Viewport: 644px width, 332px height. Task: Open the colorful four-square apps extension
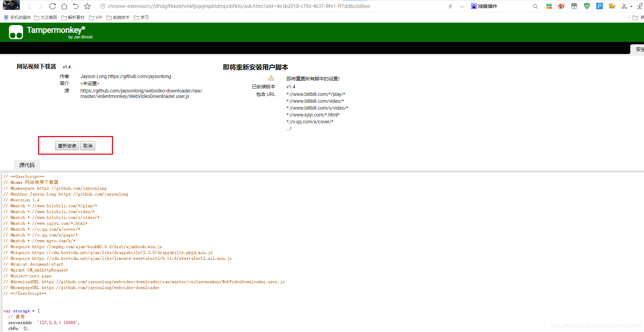(549, 6)
